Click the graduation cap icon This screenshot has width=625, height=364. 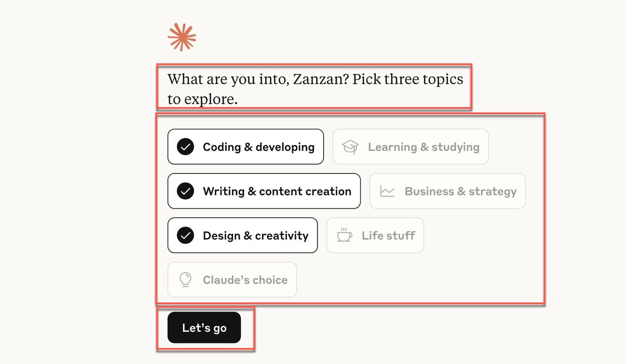pyautogui.click(x=350, y=147)
